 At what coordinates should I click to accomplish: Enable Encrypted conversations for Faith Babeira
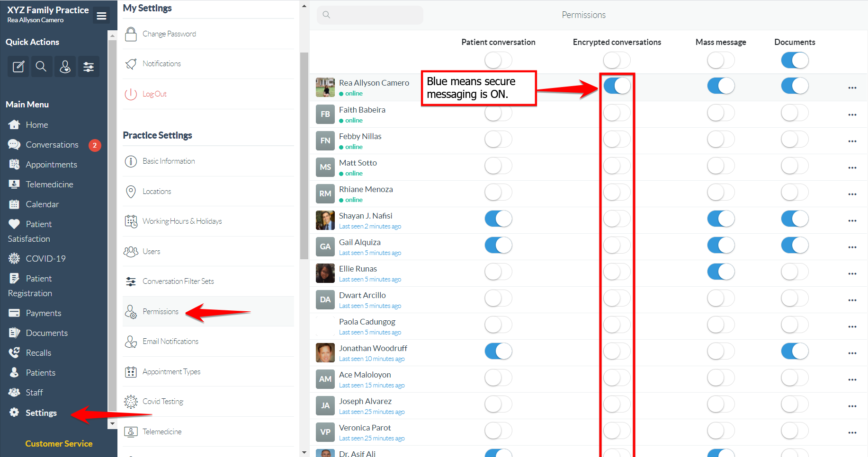[x=617, y=113]
